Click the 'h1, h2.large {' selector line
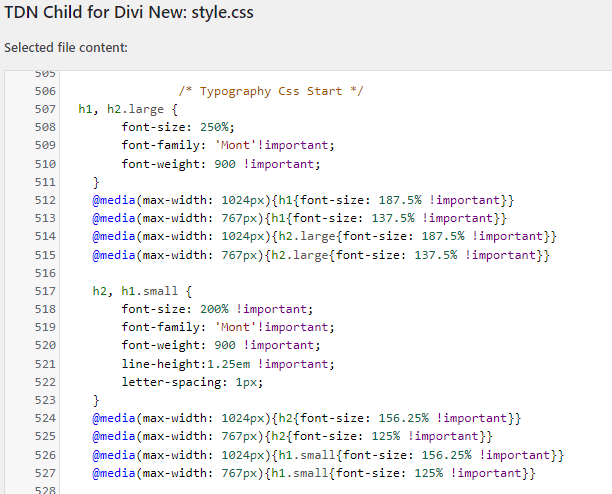Image resolution: width=612 pixels, height=494 pixels. point(128,109)
